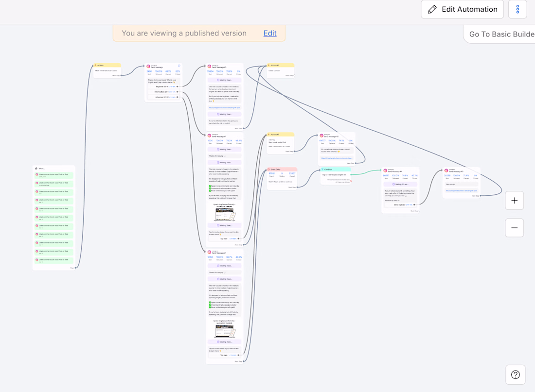The image size is (535, 392).
Task: Zoom in with the plus button
Action: click(x=515, y=201)
